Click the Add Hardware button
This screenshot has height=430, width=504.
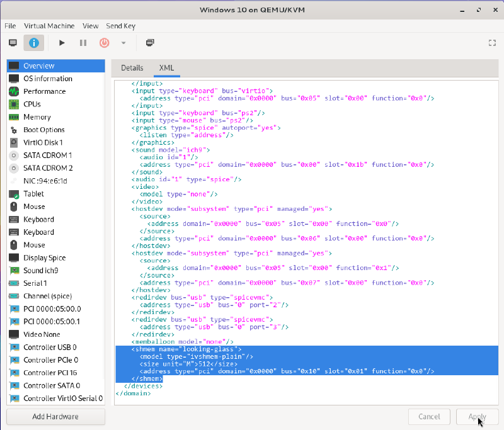click(x=55, y=417)
